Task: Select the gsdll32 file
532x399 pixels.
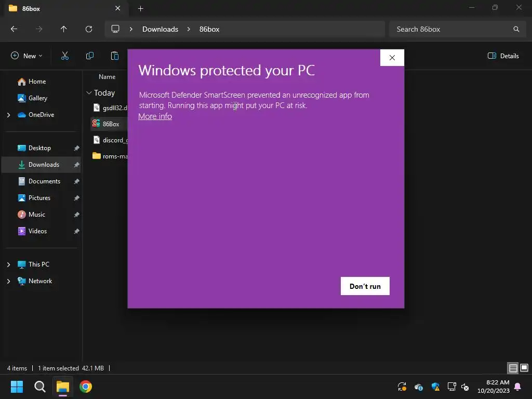Action: [109, 108]
